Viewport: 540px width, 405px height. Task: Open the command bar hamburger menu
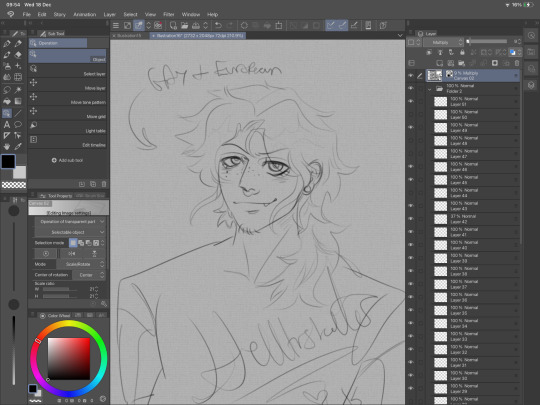[x=116, y=25]
